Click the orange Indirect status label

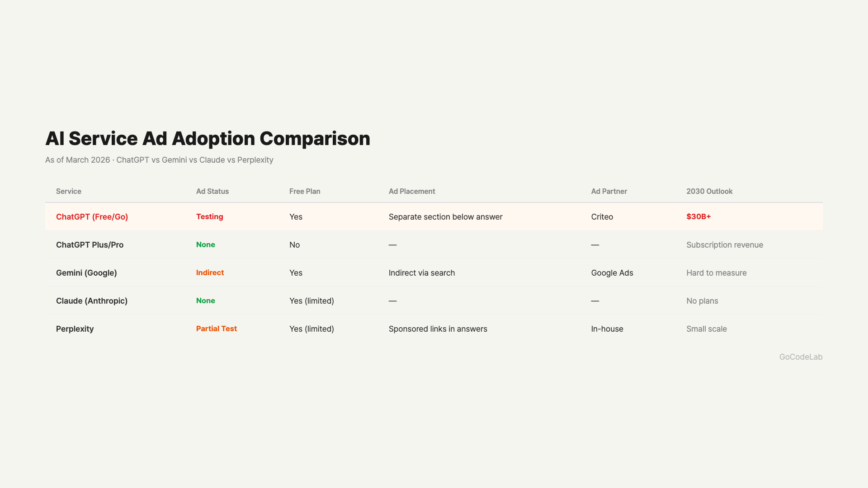210,272
